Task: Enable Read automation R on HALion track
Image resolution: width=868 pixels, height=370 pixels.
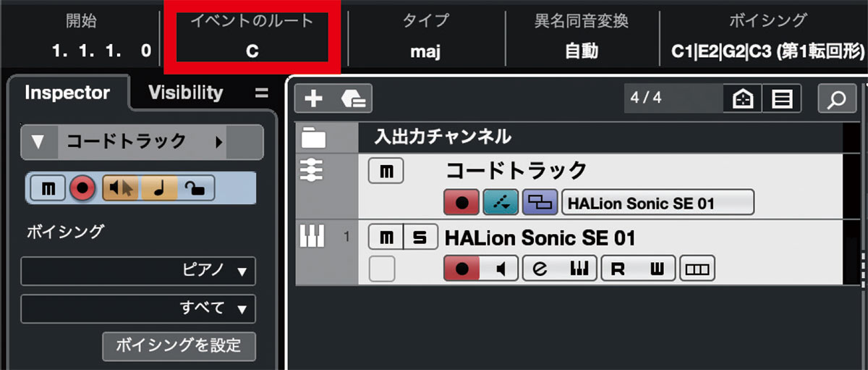Action: coord(619,269)
